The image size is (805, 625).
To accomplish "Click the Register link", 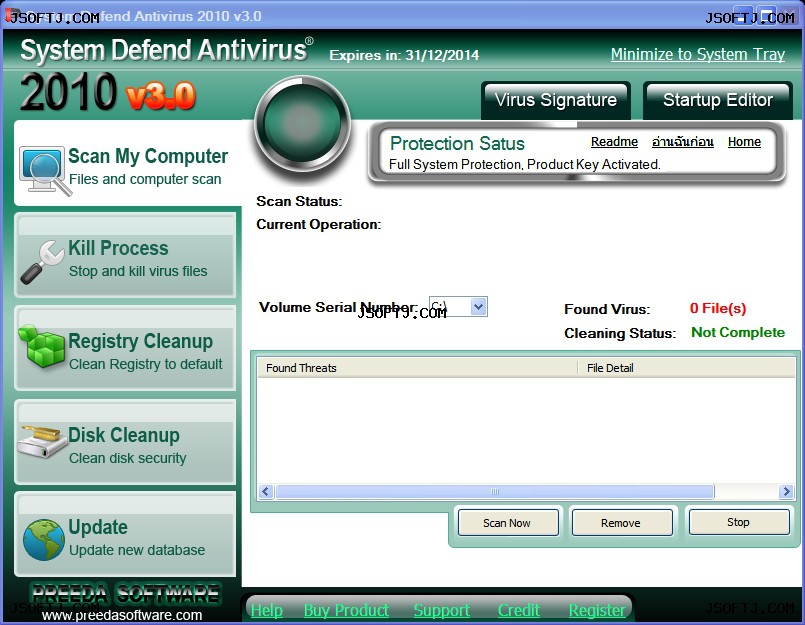I will click(597, 610).
